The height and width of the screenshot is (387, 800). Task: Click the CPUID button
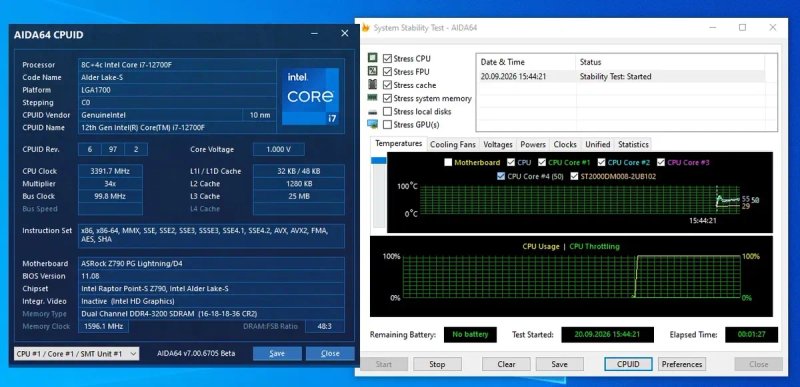point(628,364)
